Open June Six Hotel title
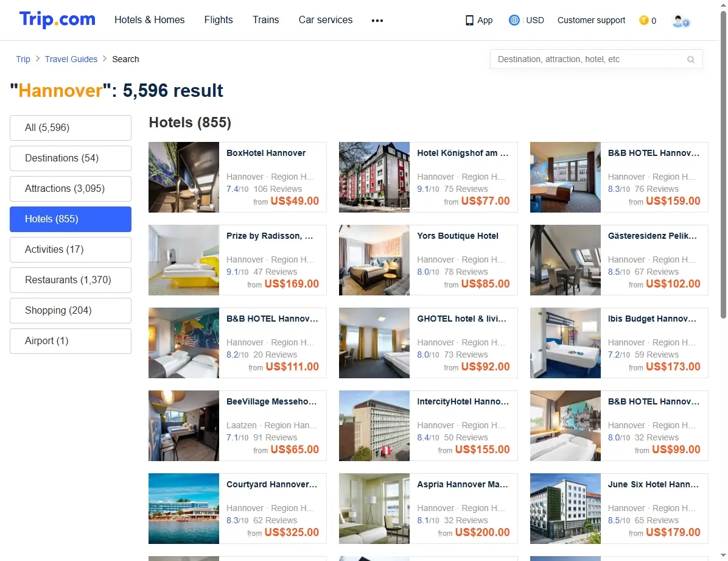 coord(653,484)
